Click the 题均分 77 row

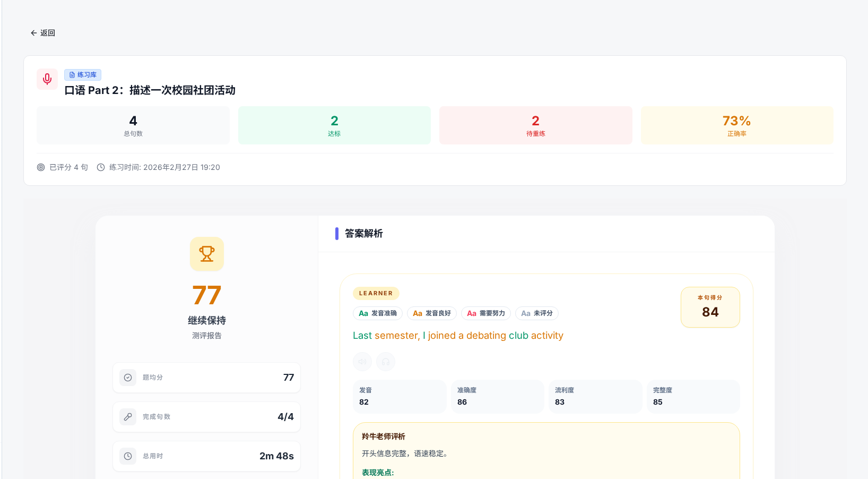[207, 378]
